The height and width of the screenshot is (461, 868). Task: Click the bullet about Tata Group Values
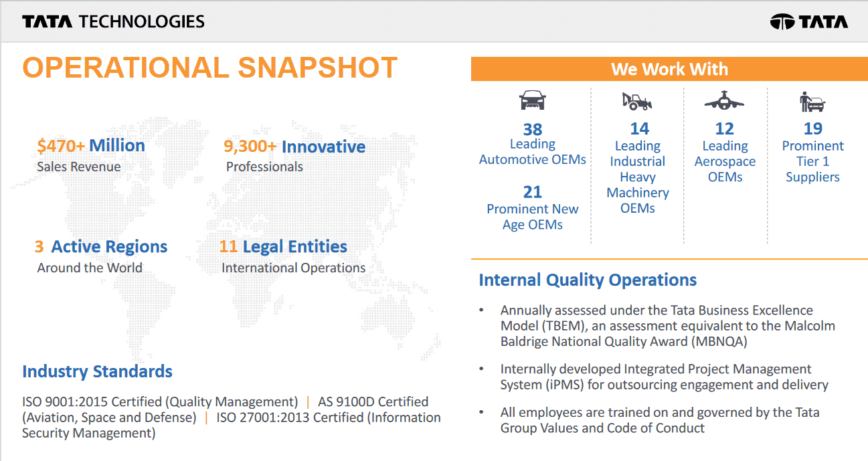[x=660, y=420]
